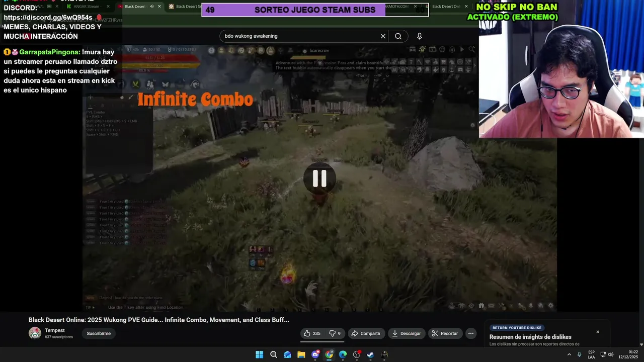Image resolution: width=644 pixels, height=362 pixels.
Task: Click the Descargar download button
Action: pos(407,333)
